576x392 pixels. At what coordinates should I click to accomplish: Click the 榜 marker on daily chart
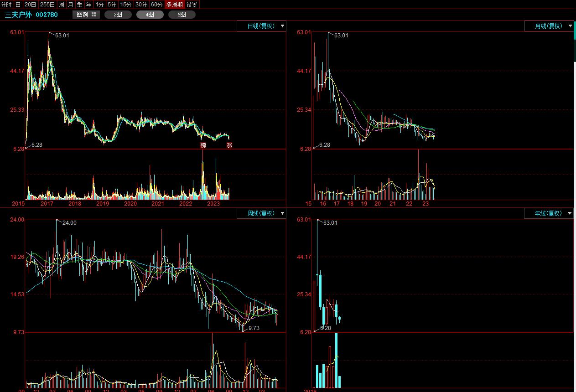(x=203, y=145)
